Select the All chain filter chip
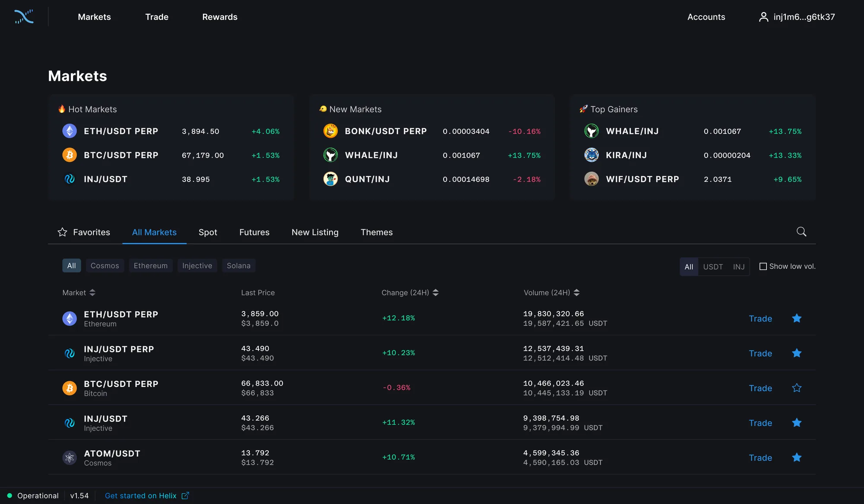 coord(72,266)
